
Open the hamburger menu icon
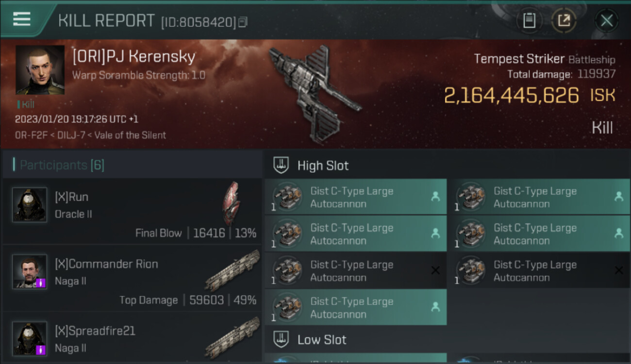pos(22,19)
